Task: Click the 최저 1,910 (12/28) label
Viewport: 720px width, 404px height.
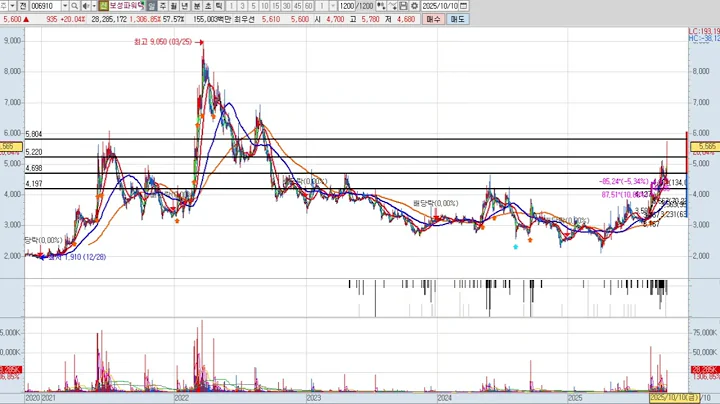Action: (x=77, y=257)
